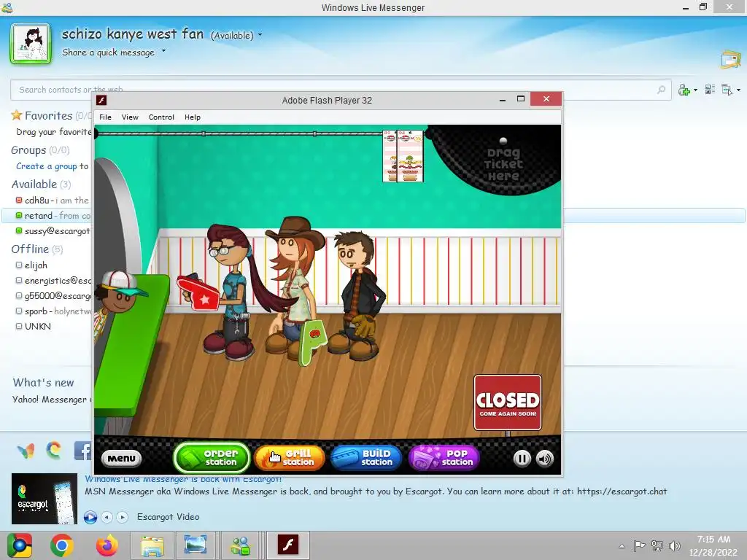Play the Escargot Video
The height and width of the screenshot is (560, 747).
[90, 517]
